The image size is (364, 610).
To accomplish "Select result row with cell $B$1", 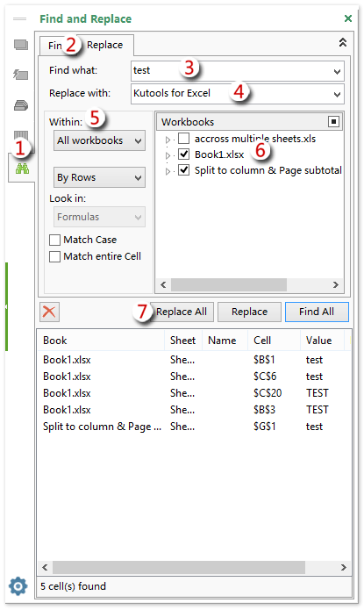I will 194,360.
